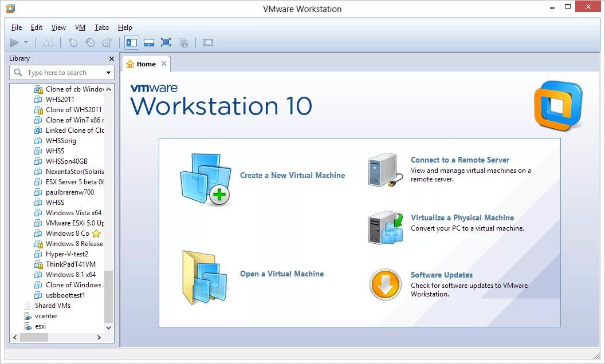
Task: Click the Library scroll left arrow
Action: click(15, 338)
